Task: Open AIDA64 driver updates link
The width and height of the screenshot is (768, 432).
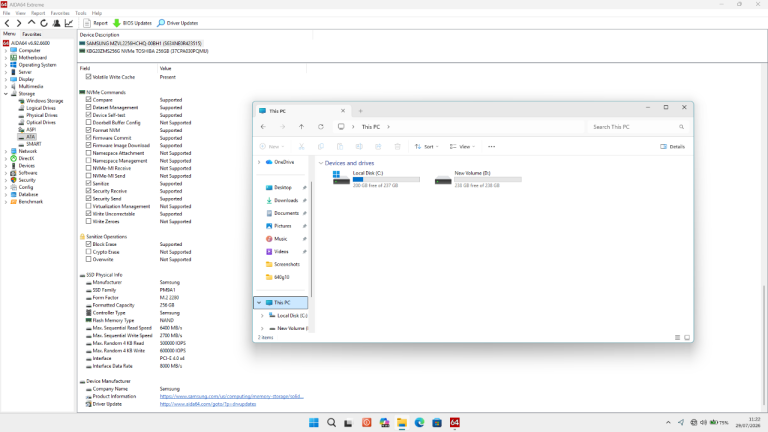Action: 208,404
